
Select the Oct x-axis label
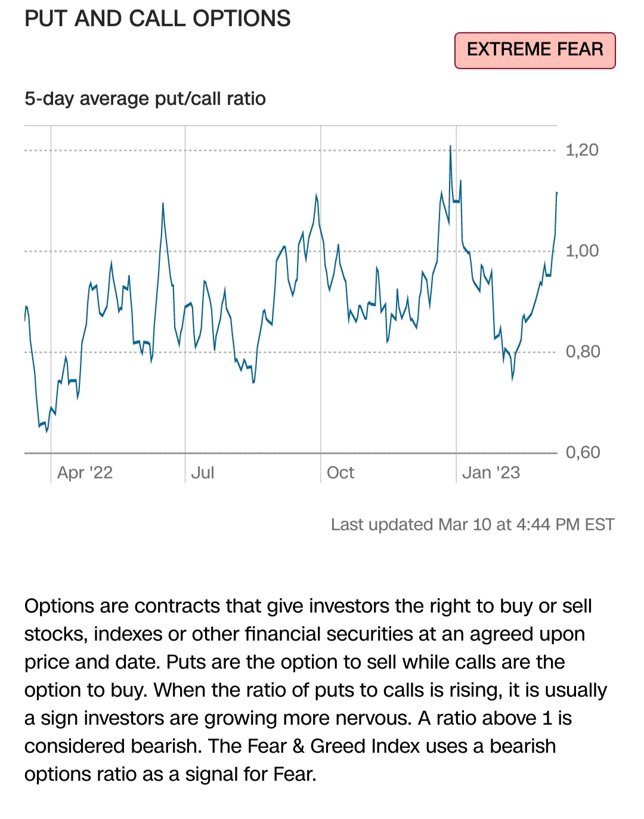pos(340,472)
